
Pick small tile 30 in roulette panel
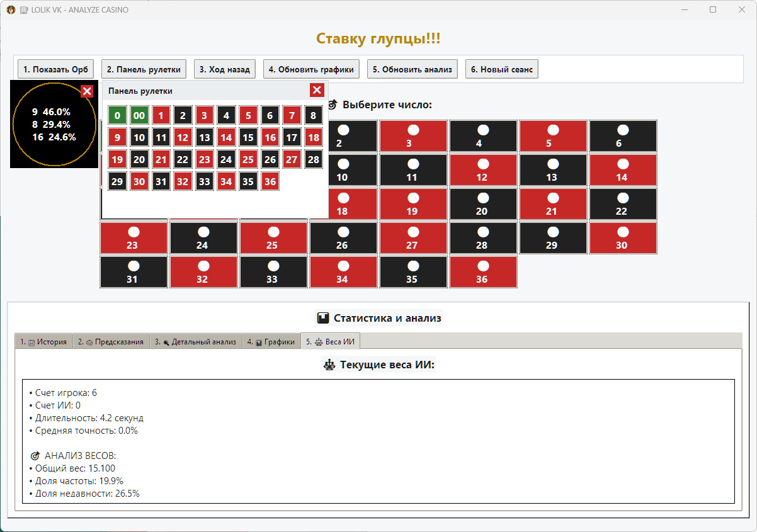coord(139,181)
